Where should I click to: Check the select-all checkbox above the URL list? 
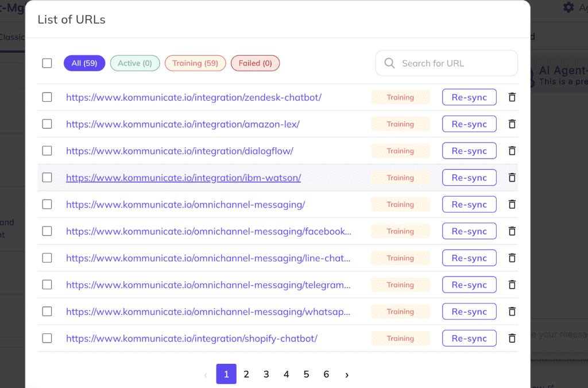pos(47,63)
